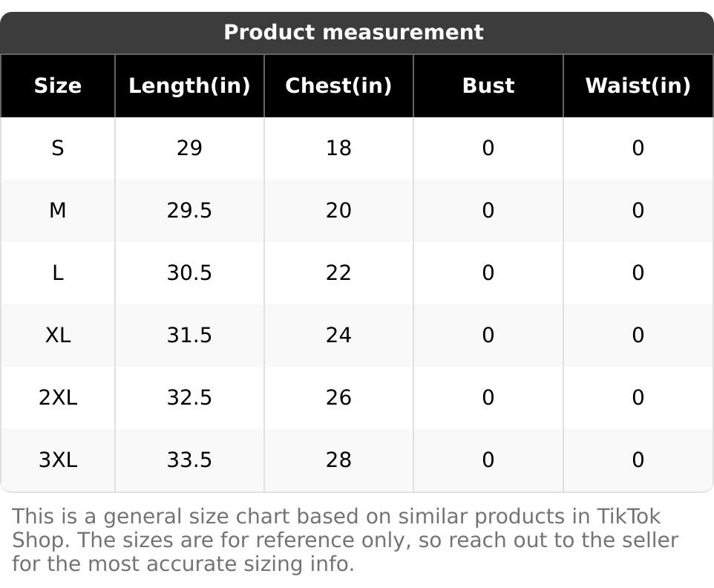Select the 2XL size row label
Viewport: 714px width, 588px height.
click(58, 398)
